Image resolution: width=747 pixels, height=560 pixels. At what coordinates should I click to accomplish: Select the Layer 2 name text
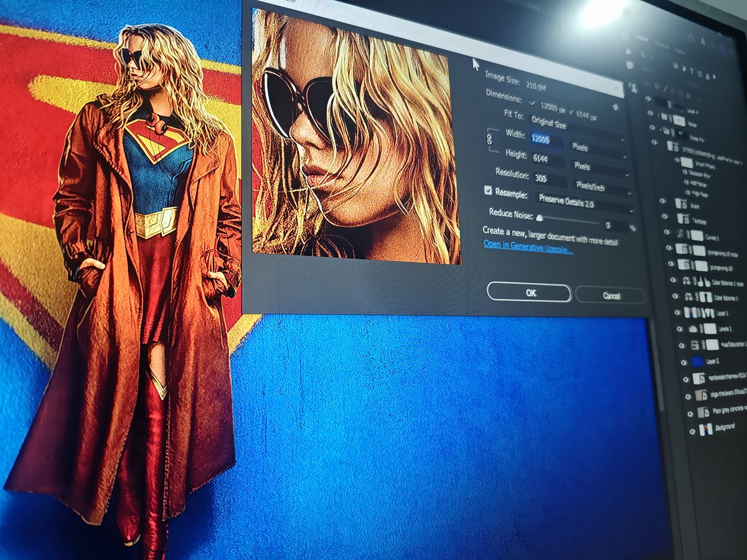click(713, 361)
